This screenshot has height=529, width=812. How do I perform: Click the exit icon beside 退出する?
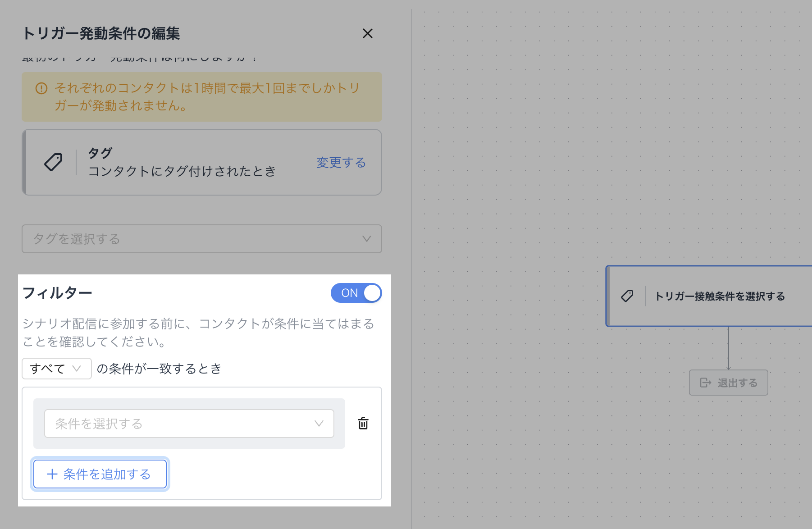click(705, 383)
